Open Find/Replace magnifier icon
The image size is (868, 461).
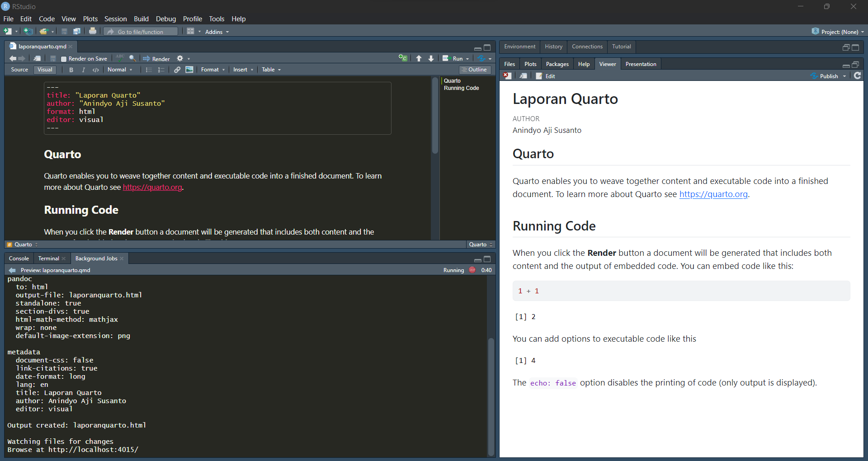[x=132, y=58]
